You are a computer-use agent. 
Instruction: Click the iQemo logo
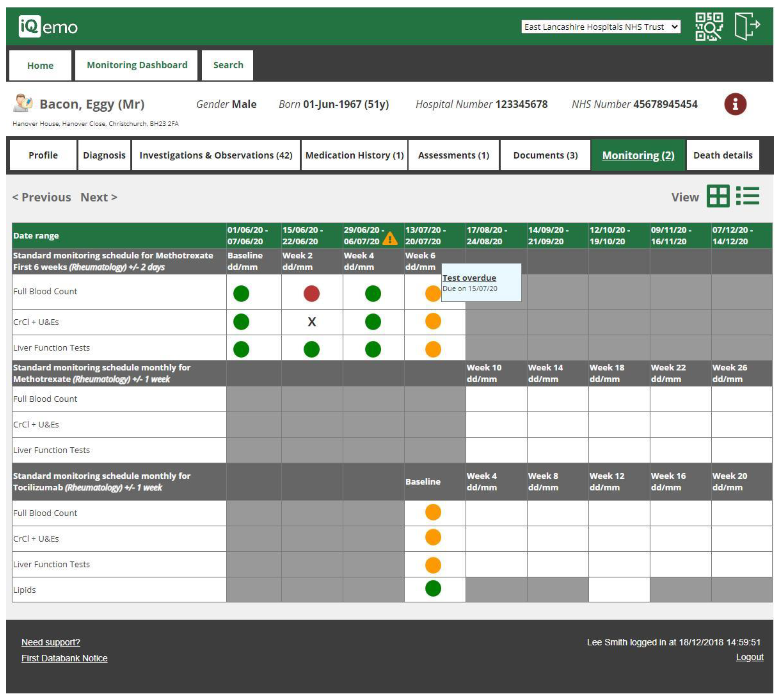tap(48, 26)
